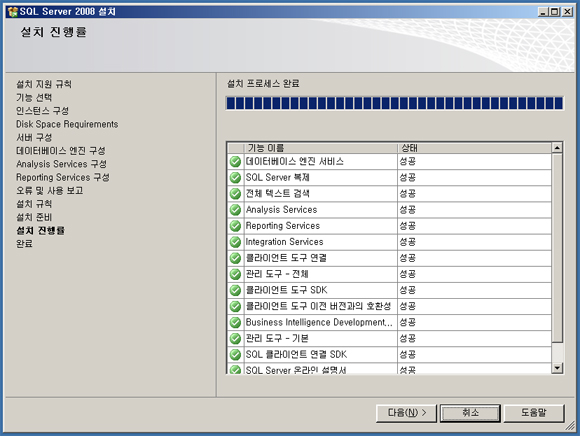This screenshot has height=436, width=580.
Task: Select the 데이터베이스 엔진 구성 step
Action: (x=61, y=151)
